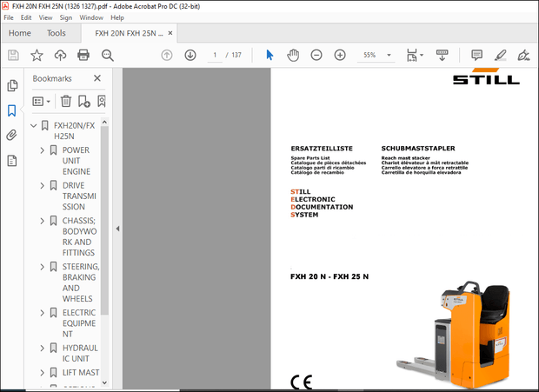
Task: Select the DRIVE TRANSMISSION bookmark text
Action: [x=79, y=196]
